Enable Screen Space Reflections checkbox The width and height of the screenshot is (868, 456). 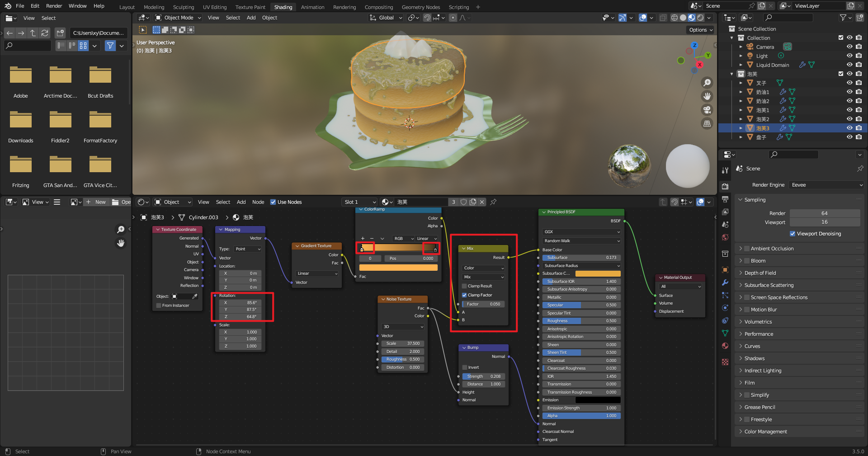(x=747, y=297)
